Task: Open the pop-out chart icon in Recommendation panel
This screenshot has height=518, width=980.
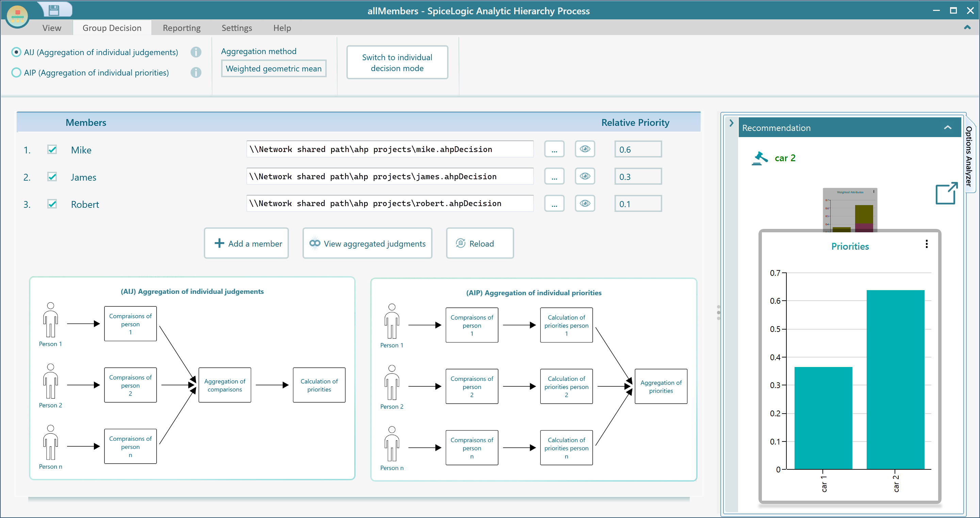Action: click(946, 194)
